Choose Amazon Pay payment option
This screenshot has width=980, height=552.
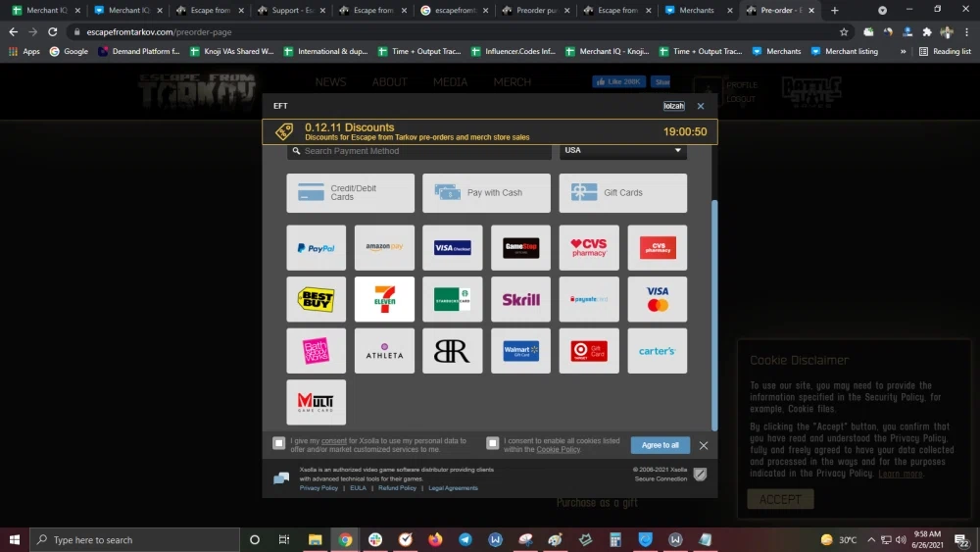tap(384, 247)
